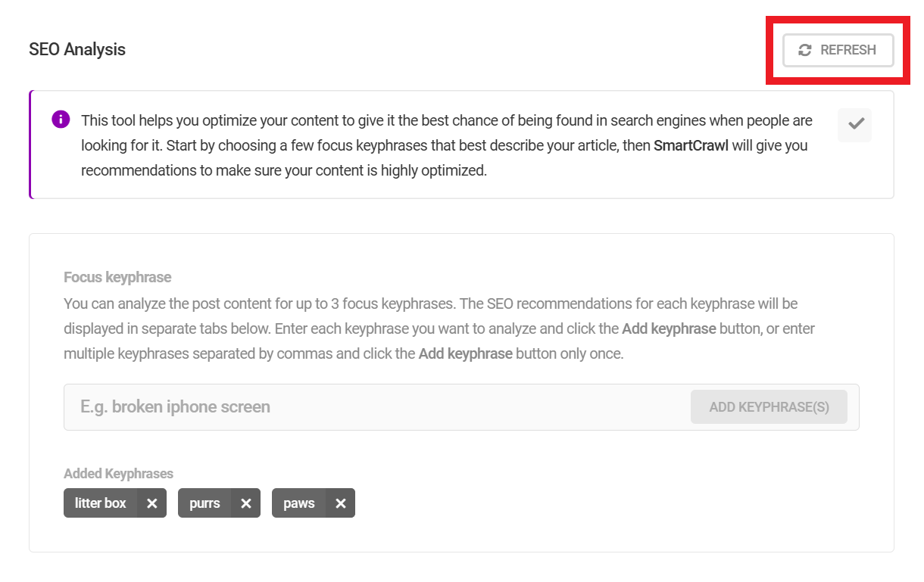Viewport: 924px width, 582px height.
Task: Click the bold SmartCrawl text
Action: tap(691, 145)
